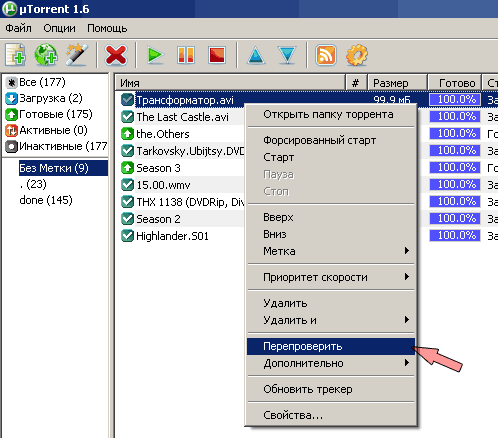Image resolution: width=498 pixels, height=438 pixels.
Task: Click the 100.0% progress bar of Трансформатор.avi
Action: coord(455,99)
